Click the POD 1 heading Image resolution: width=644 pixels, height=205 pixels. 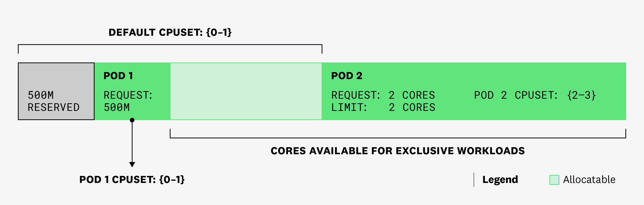(x=118, y=76)
